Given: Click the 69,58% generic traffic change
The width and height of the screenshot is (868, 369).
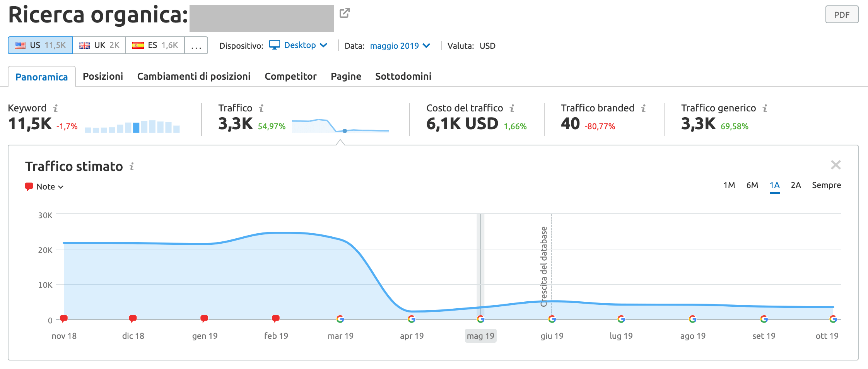Looking at the screenshot, I should (735, 126).
